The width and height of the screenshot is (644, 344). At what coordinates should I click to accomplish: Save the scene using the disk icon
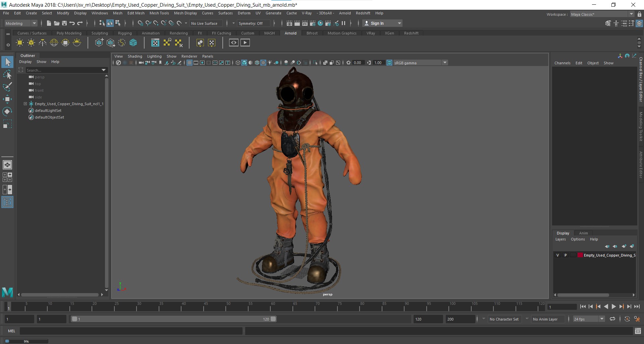[x=64, y=23]
